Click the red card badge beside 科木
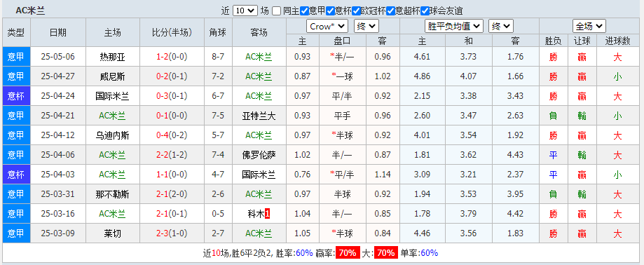This screenshot has height=265, width=644. coord(268,214)
